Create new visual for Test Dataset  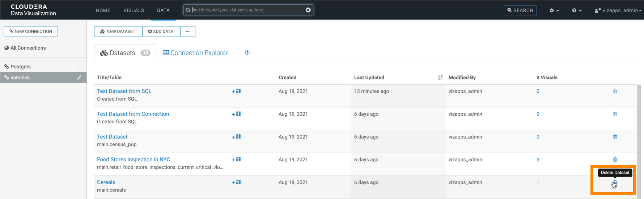coord(236,137)
